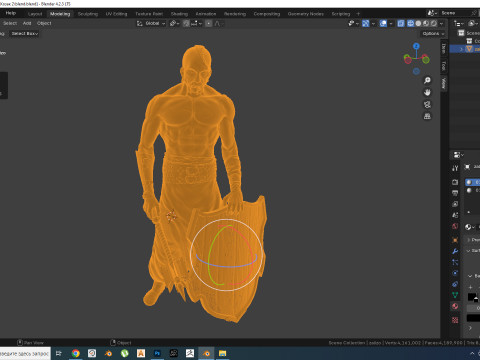Screen dimensions: 480x360
Task: Open the Scene properties tab
Action: [455, 215]
